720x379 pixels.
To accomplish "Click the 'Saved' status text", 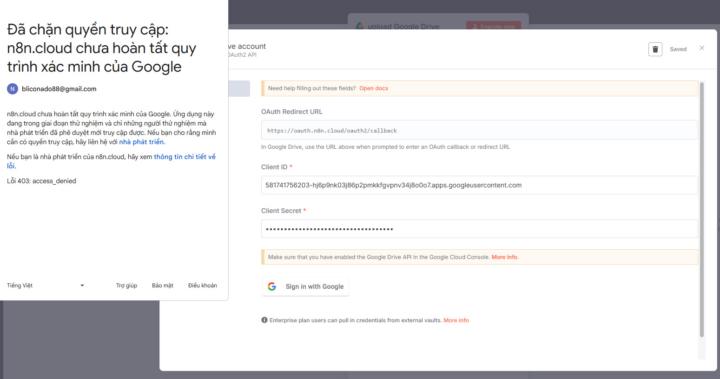I will coord(678,49).
